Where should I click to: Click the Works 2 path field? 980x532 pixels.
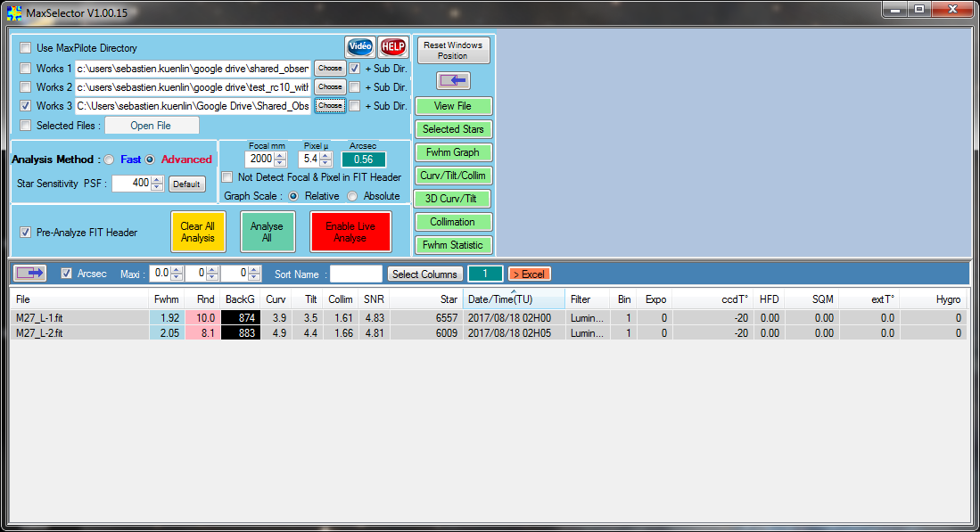[194, 86]
